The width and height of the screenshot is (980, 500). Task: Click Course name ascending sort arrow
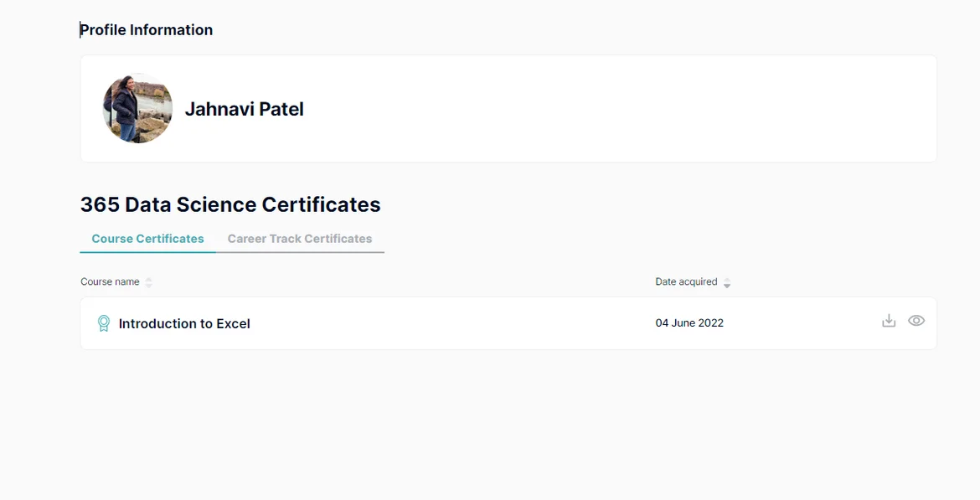(149, 279)
